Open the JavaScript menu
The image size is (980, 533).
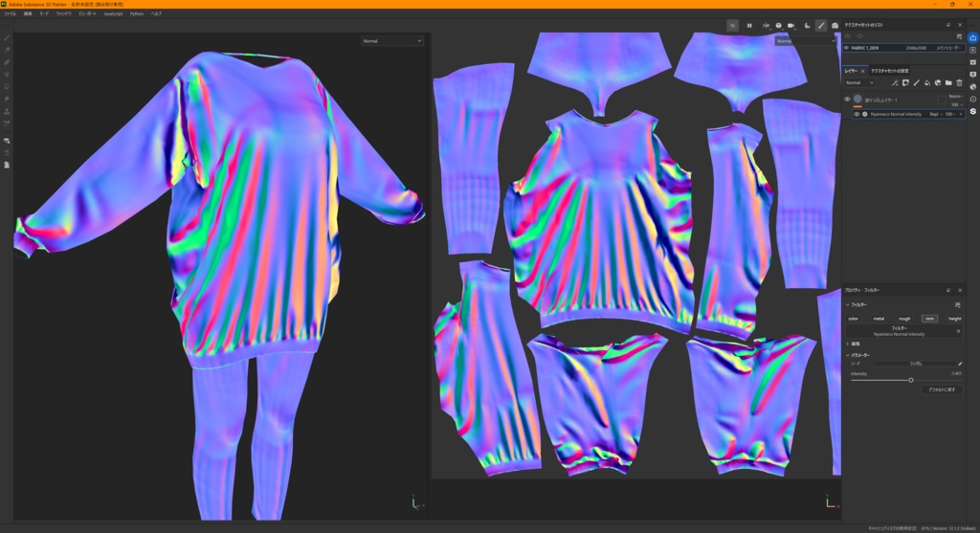pos(113,13)
